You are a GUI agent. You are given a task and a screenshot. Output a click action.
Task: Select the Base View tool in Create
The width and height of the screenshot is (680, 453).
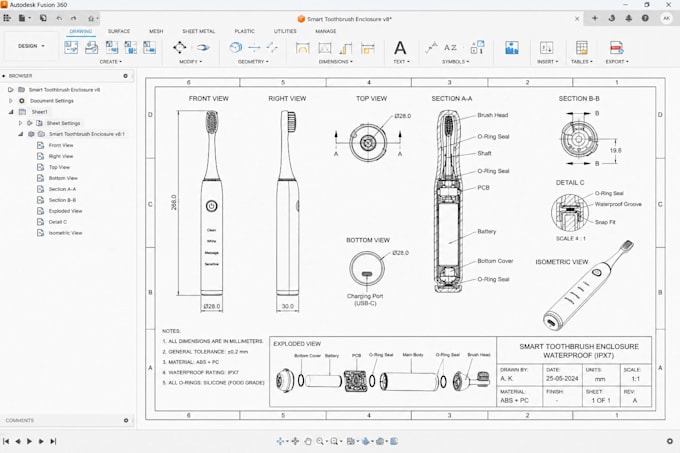coord(71,47)
